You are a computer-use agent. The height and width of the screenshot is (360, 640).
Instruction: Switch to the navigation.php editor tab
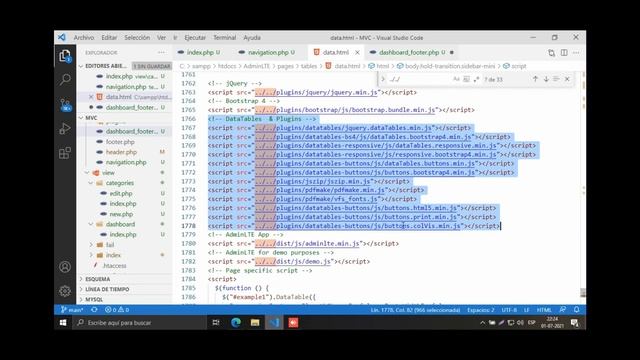pos(268,52)
